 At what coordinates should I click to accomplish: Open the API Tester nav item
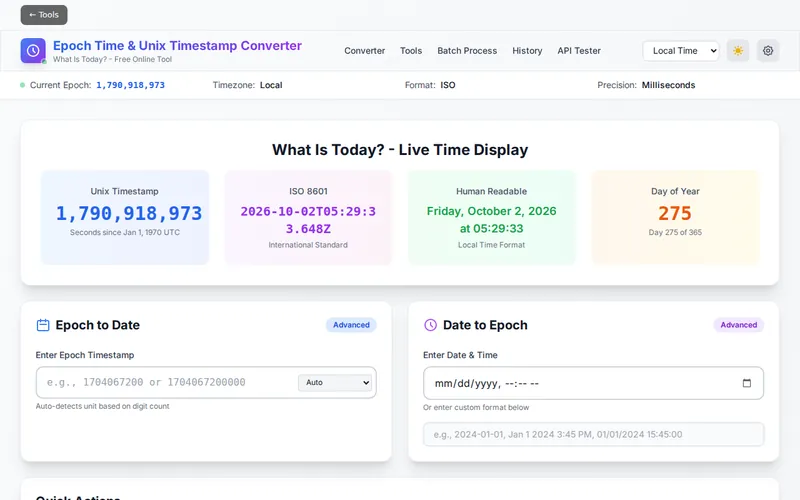(579, 51)
